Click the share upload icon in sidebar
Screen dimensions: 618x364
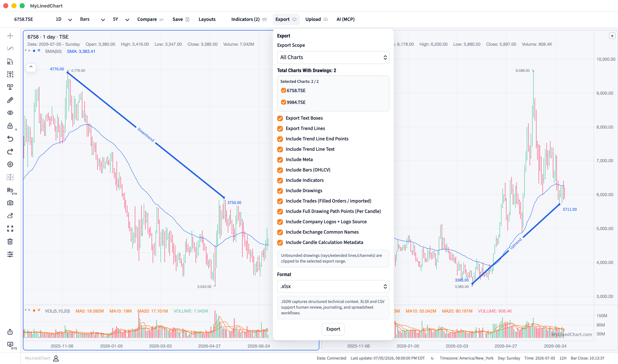point(10,332)
